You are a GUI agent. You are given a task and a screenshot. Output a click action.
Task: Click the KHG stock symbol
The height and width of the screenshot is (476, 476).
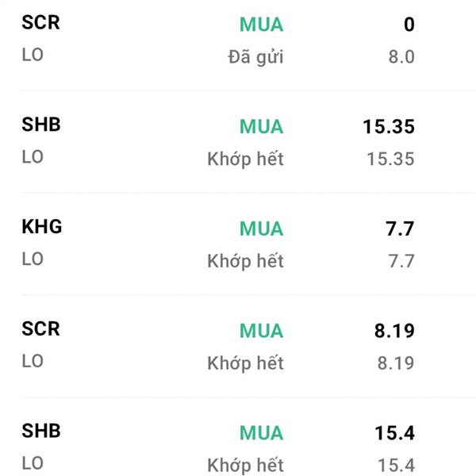click(41, 227)
